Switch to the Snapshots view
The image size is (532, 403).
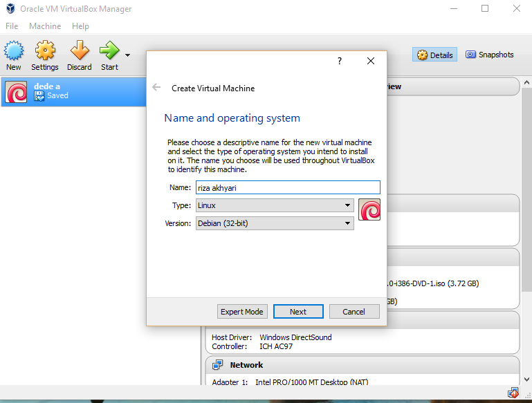tap(490, 55)
